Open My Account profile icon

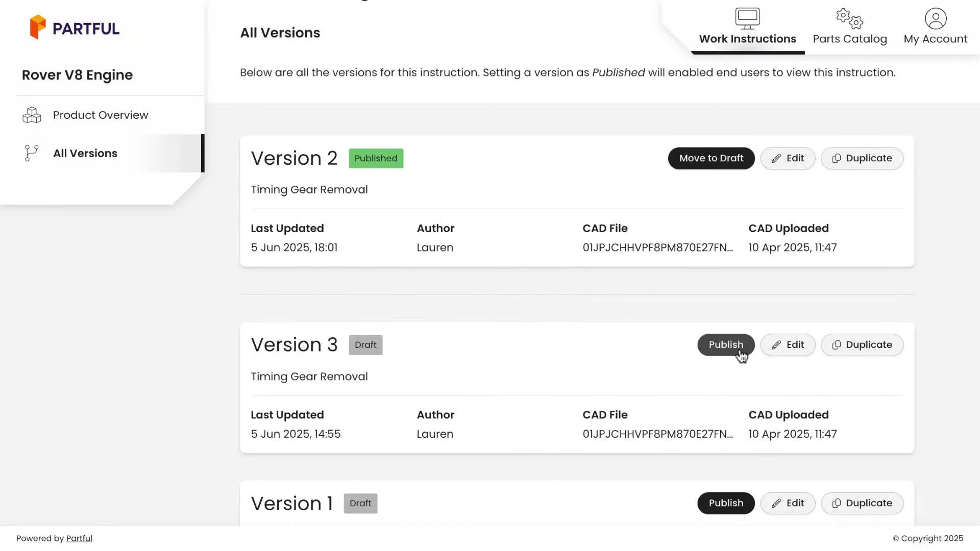tap(935, 19)
